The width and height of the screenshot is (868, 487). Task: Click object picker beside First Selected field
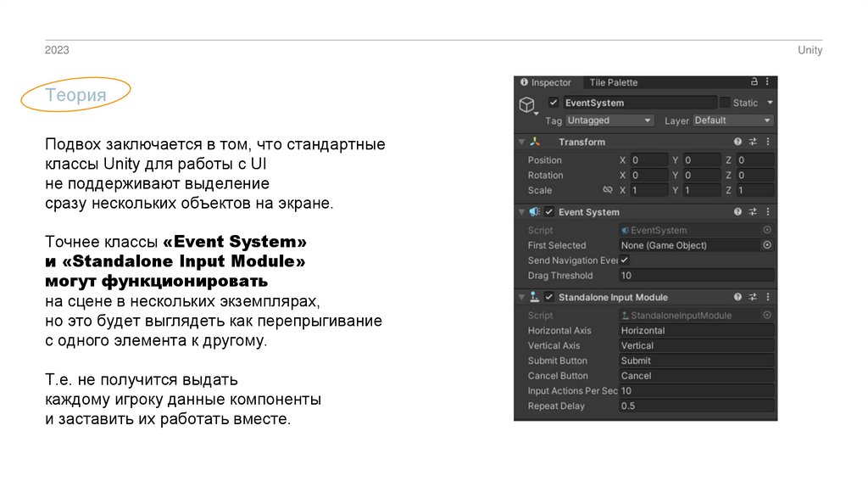tap(767, 245)
